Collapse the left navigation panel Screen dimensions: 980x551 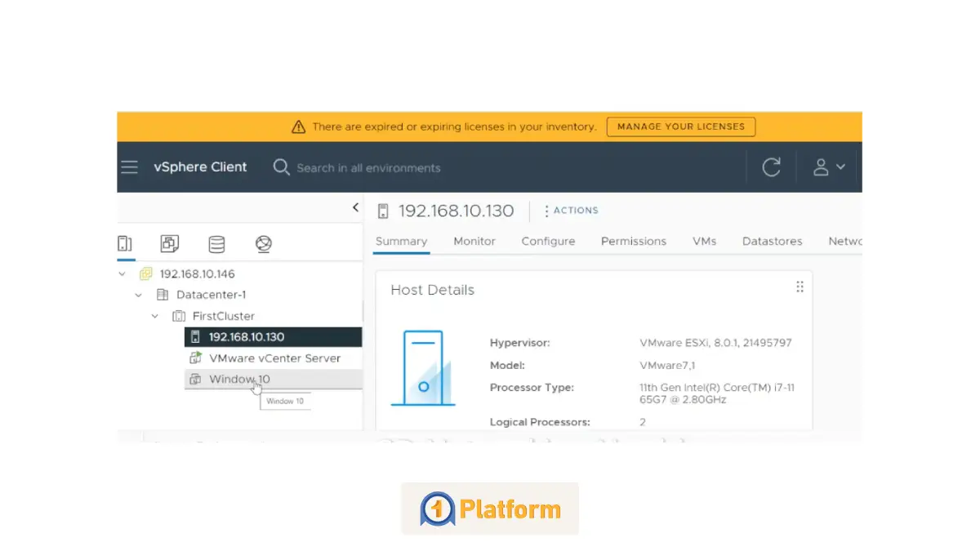tap(355, 208)
